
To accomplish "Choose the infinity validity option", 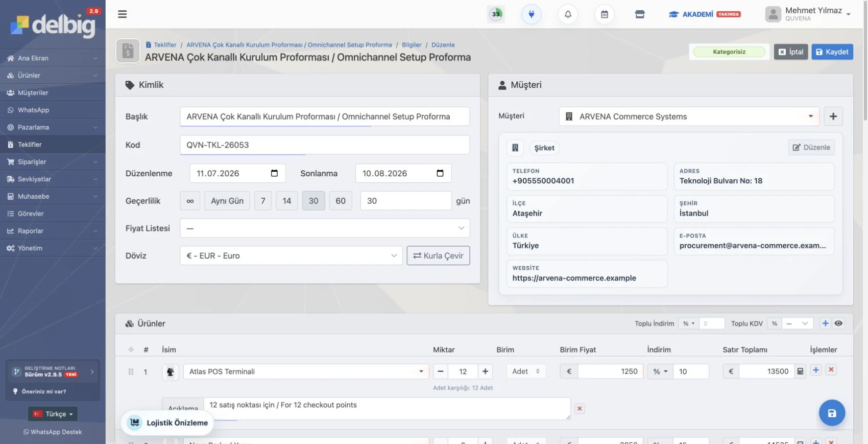I will coord(190,201).
